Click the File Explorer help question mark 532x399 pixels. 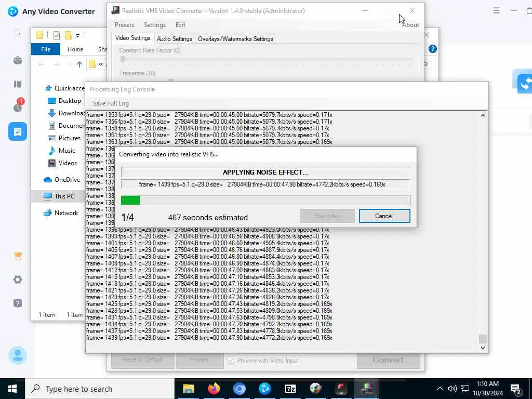tap(433, 49)
